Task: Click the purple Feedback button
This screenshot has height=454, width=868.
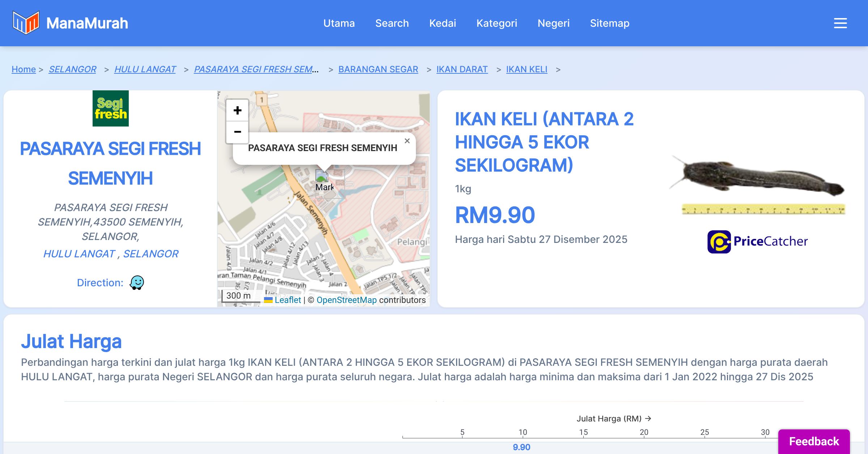Action: tap(814, 441)
